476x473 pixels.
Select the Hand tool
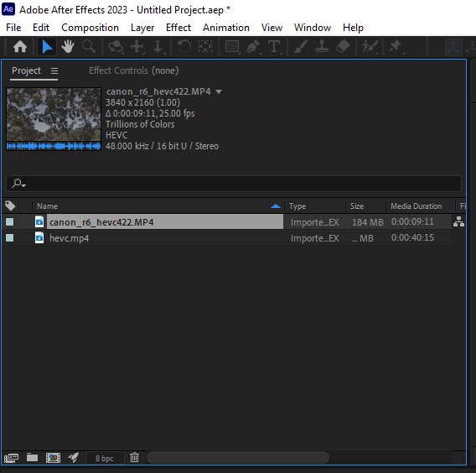click(67, 46)
